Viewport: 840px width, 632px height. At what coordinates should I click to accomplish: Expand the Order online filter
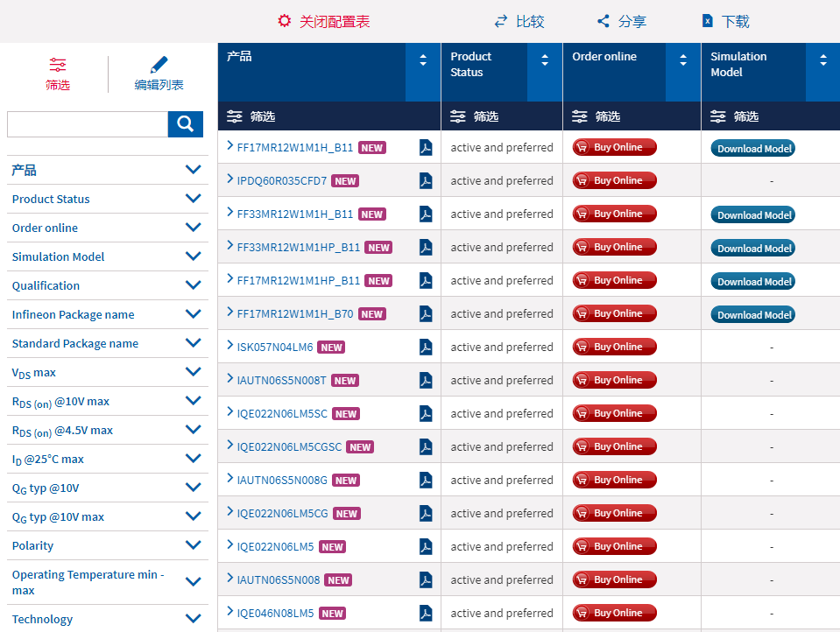[x=193, y=228]
